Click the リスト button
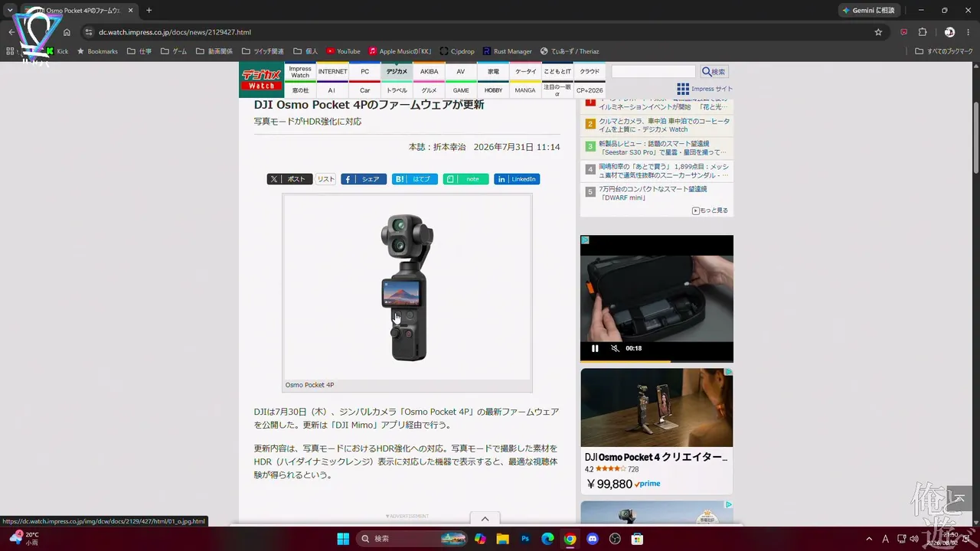This screenshot has height=551, width=980. pos(326,179)
